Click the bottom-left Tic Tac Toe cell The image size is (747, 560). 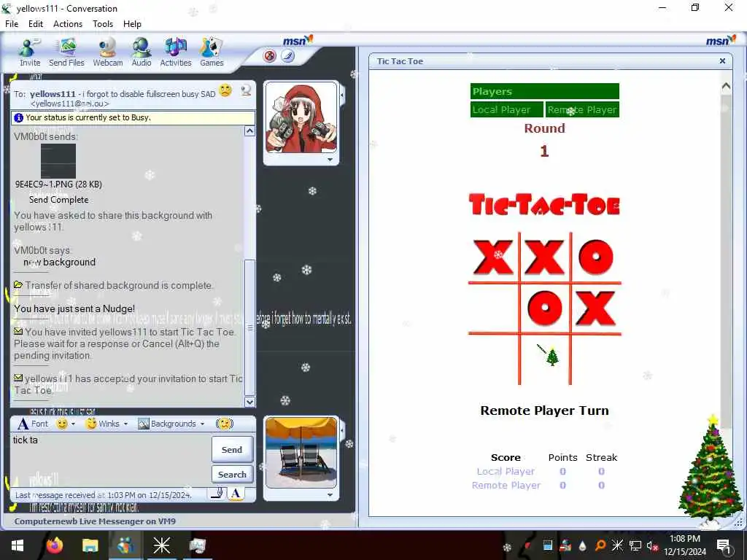point(493,360)
